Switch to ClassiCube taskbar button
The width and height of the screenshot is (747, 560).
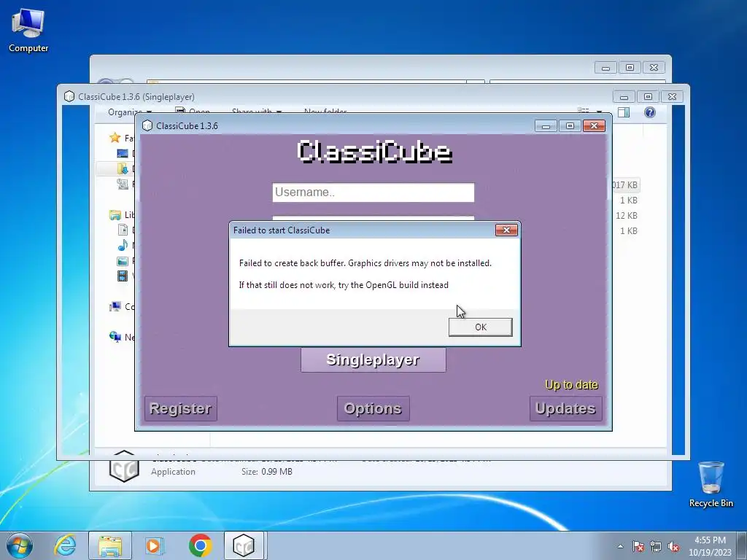pos(244,545)
